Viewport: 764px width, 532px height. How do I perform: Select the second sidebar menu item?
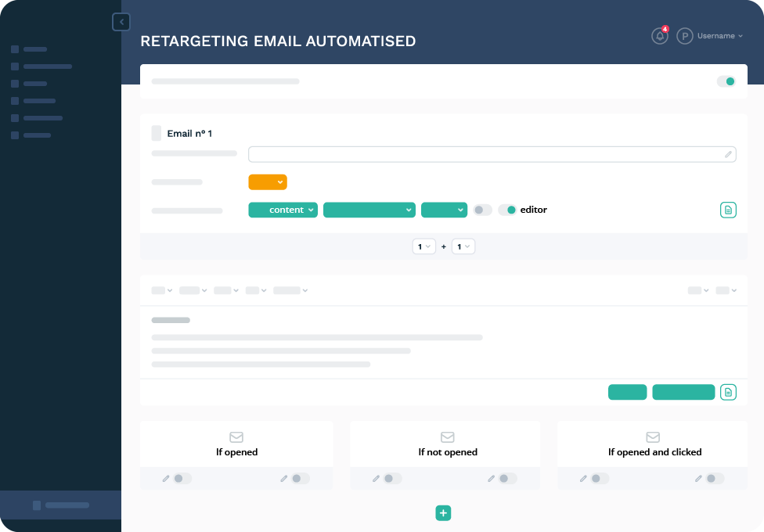pos(41,66)
